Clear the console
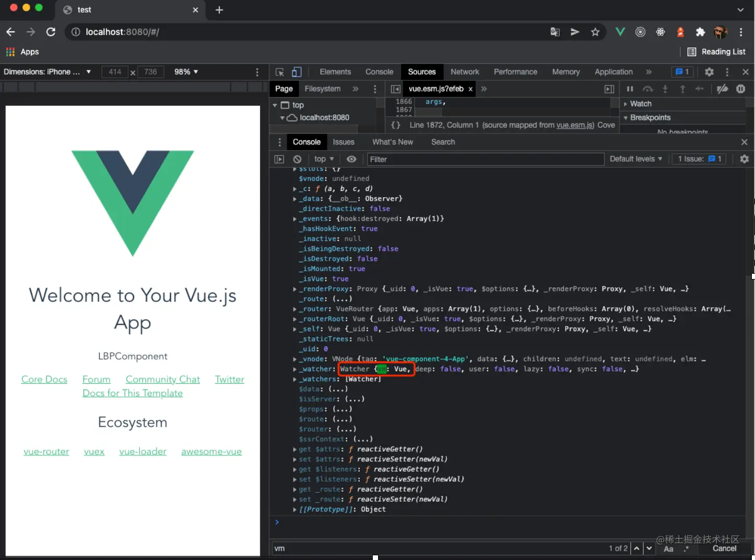 [297, 159]
